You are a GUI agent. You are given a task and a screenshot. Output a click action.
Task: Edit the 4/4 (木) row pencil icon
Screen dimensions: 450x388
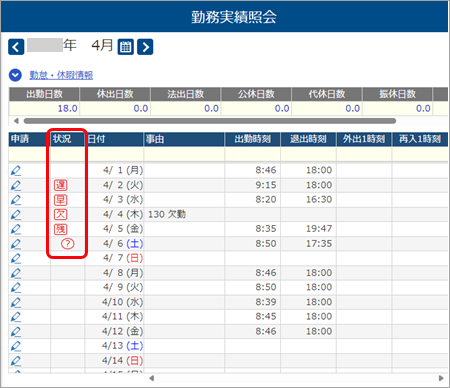click(x=16, y=214)
